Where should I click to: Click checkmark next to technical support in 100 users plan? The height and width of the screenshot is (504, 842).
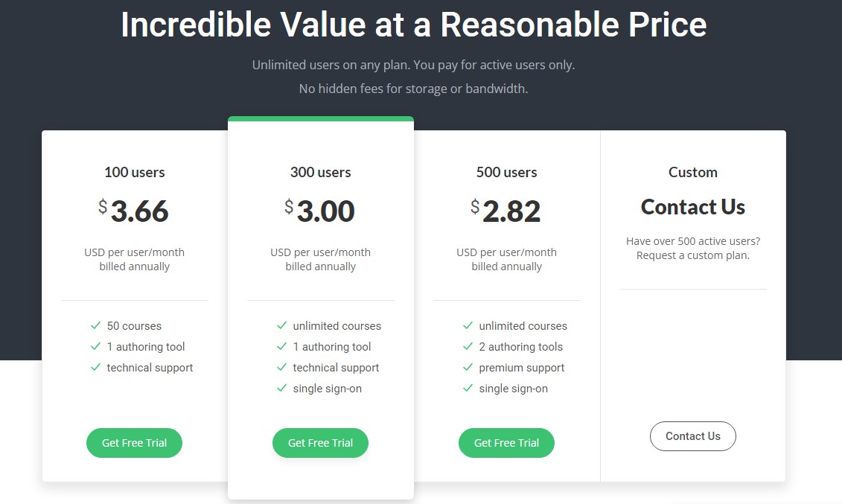(x=95, y=367)
